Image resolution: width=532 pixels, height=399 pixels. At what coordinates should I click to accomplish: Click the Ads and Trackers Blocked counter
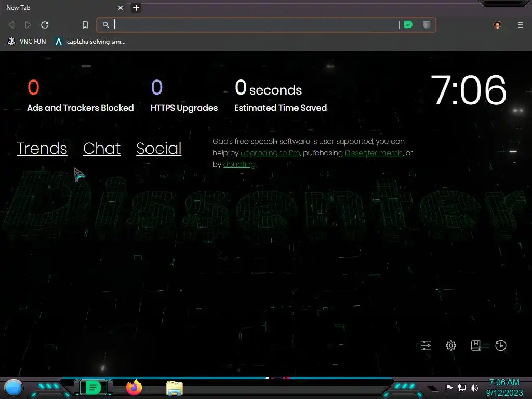[81, 95]
